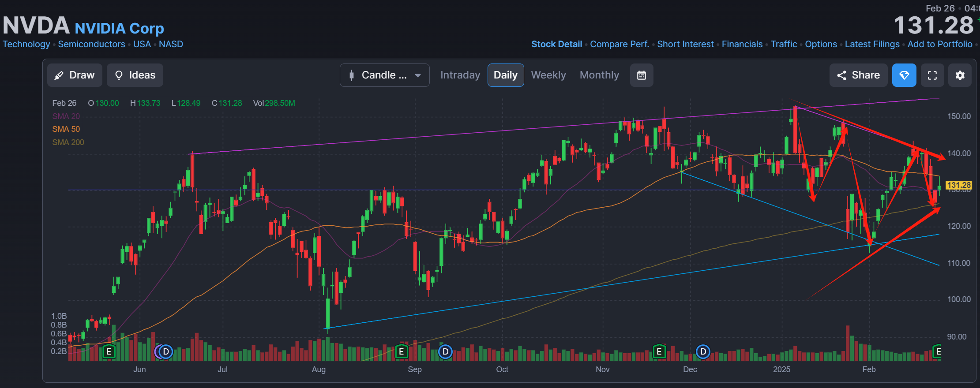Screen dimensions: 980x388
Task: Open chart settings gear
Action: click(x=960, y=75)
